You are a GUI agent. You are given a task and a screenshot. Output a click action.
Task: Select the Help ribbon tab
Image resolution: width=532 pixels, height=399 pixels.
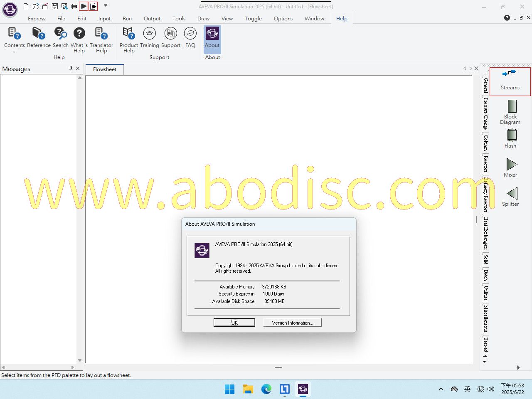tap(342, 18)
